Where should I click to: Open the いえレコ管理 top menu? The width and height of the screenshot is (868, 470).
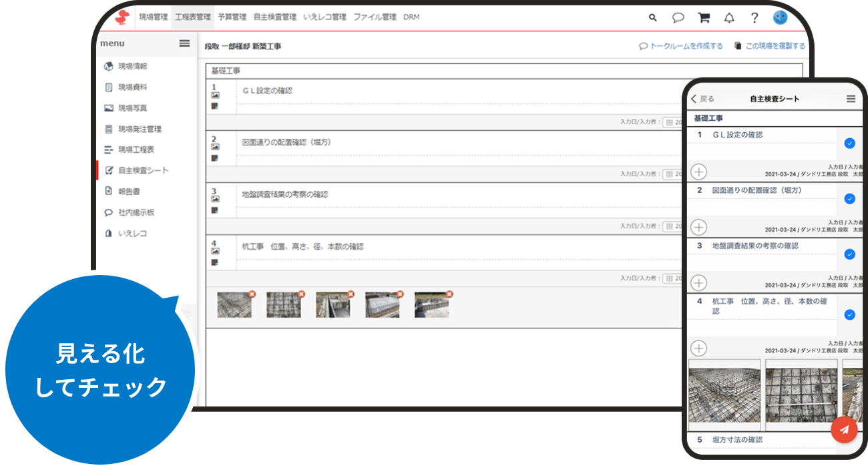(x=324, y=17)
